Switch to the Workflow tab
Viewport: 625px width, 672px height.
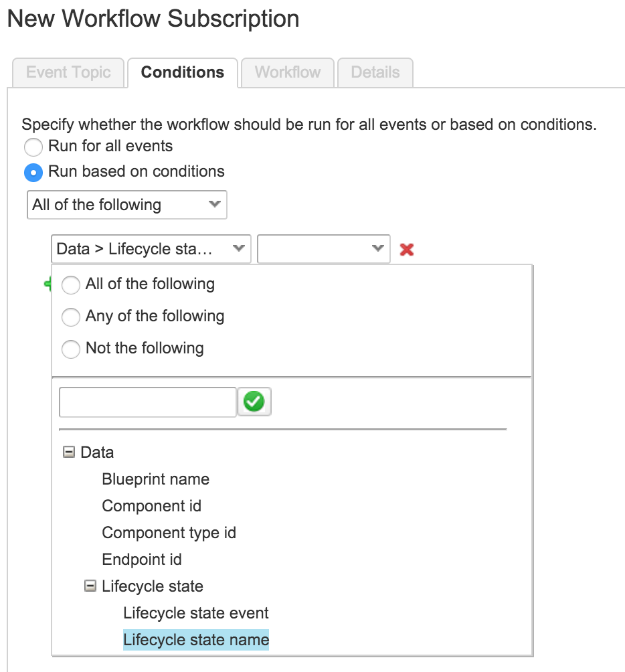pos(287,72)
